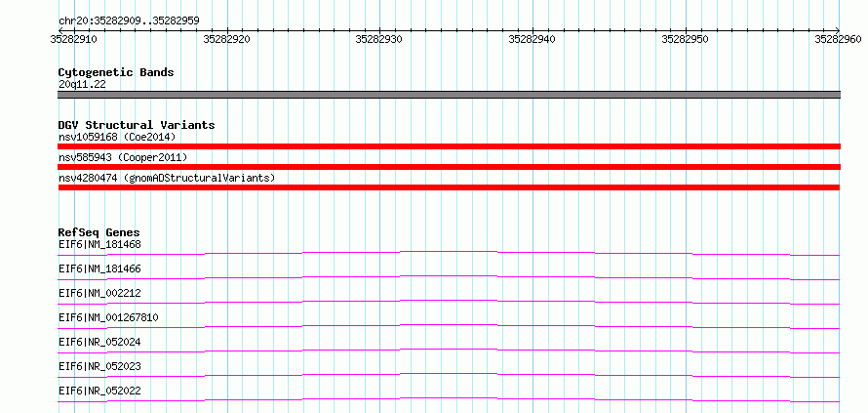Click ruler position 35282930
The height and width of the screenshot is (413, 868).
379,39
